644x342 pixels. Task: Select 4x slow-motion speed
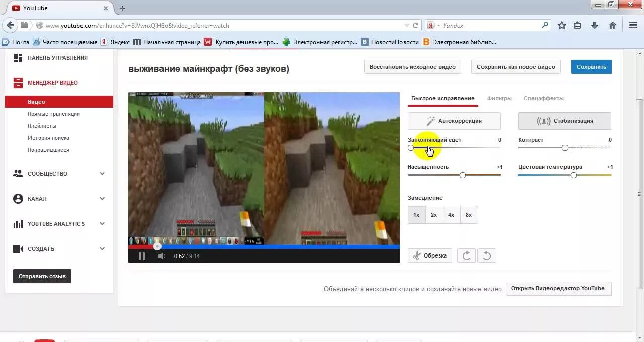click(451, 215)
